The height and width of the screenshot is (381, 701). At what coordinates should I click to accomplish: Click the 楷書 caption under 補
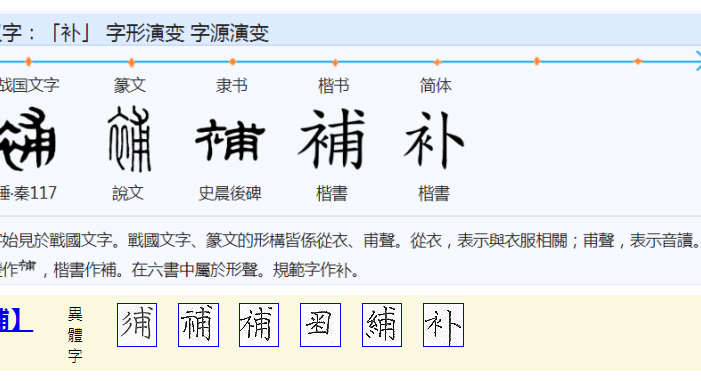pos(332,194)
